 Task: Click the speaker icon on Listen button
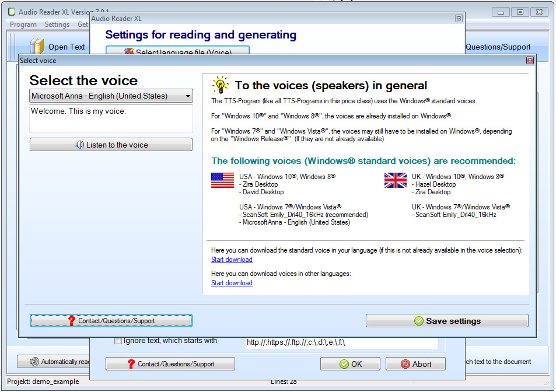(x=79, y=145)
